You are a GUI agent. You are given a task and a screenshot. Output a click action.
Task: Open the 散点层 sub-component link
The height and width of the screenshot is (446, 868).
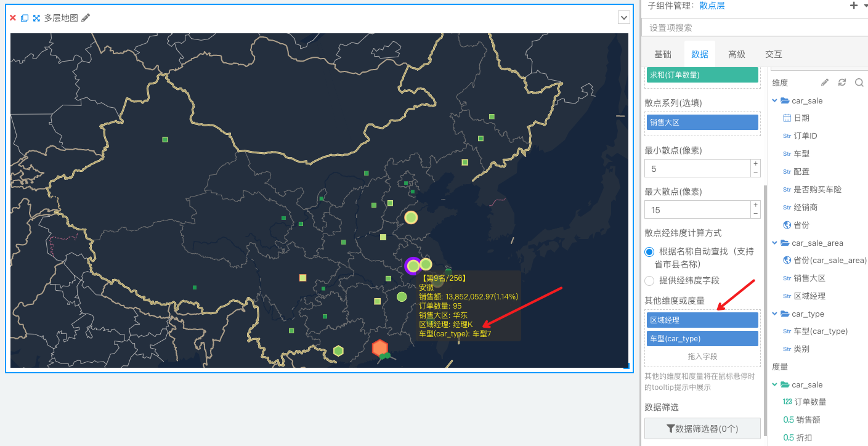coord(712,6)
